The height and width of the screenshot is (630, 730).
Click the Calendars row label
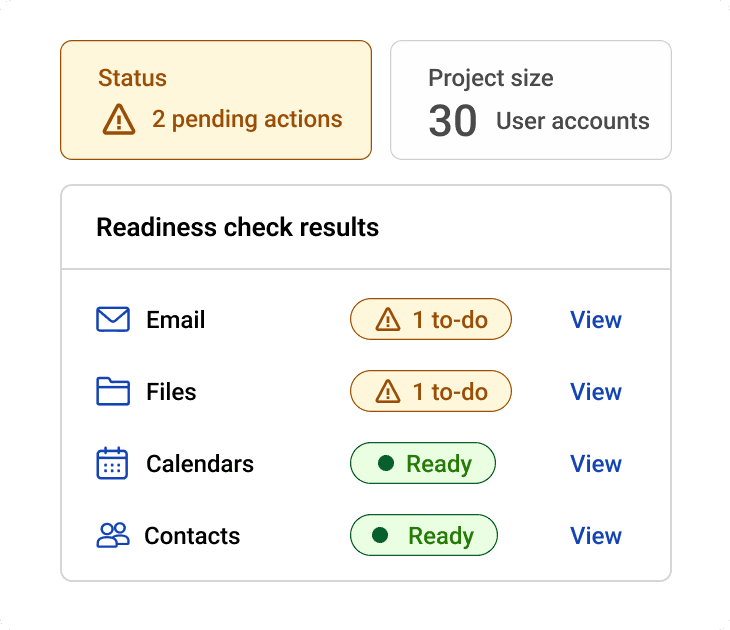[x=200, y=463]
